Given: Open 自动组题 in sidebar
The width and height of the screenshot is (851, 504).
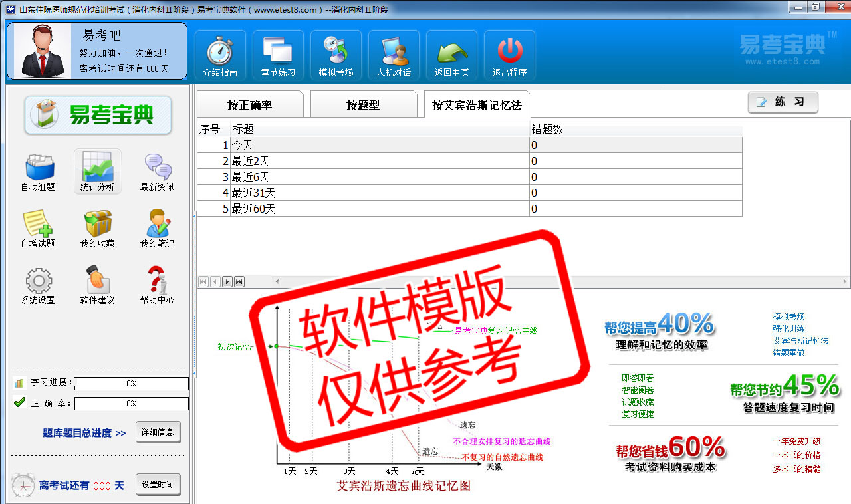Looking at the screenshot, I should [x=38, y=172].
